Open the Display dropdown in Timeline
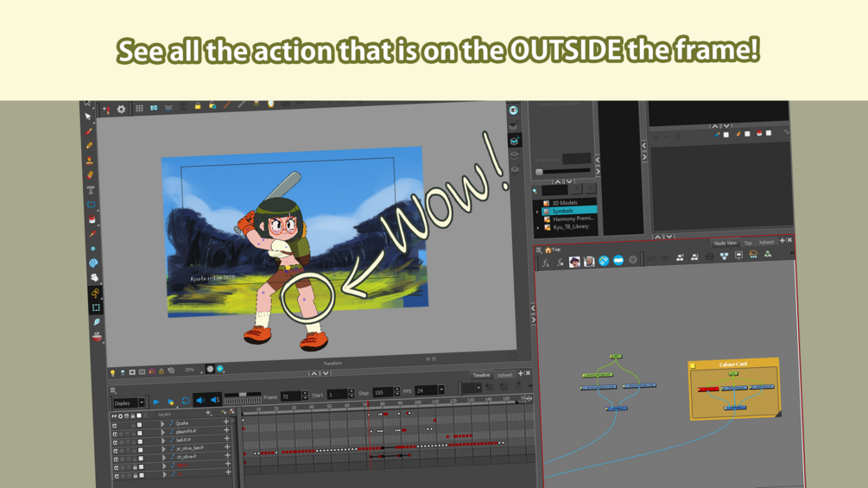 click(x=142, y=402)
